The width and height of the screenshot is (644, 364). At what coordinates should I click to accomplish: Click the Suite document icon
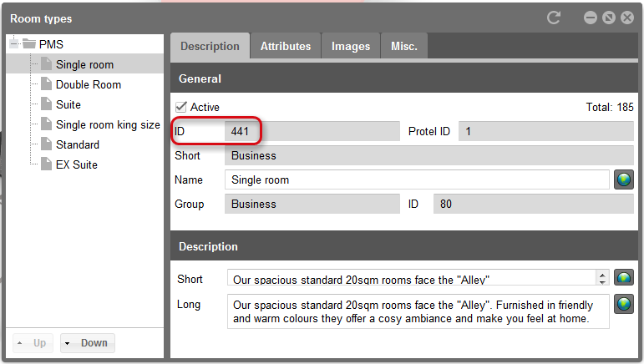47,104
